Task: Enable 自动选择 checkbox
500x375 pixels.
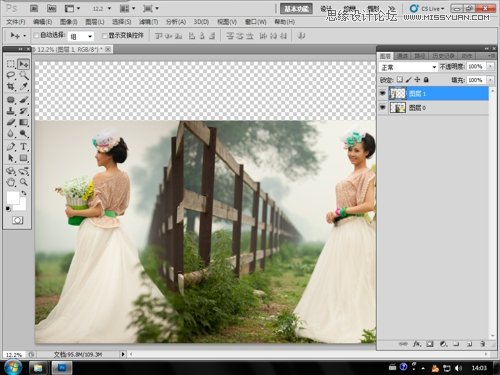Action: (x=36, y=35)
